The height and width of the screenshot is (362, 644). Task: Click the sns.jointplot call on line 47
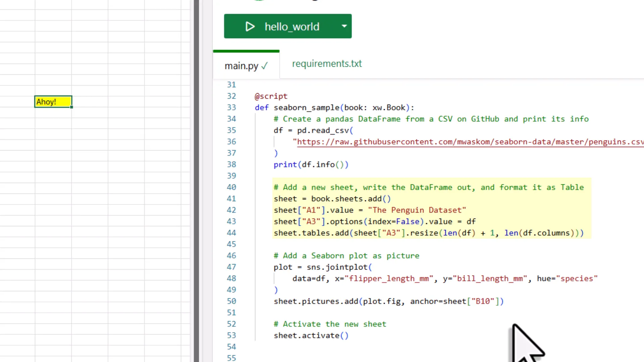tap(337, 267)
